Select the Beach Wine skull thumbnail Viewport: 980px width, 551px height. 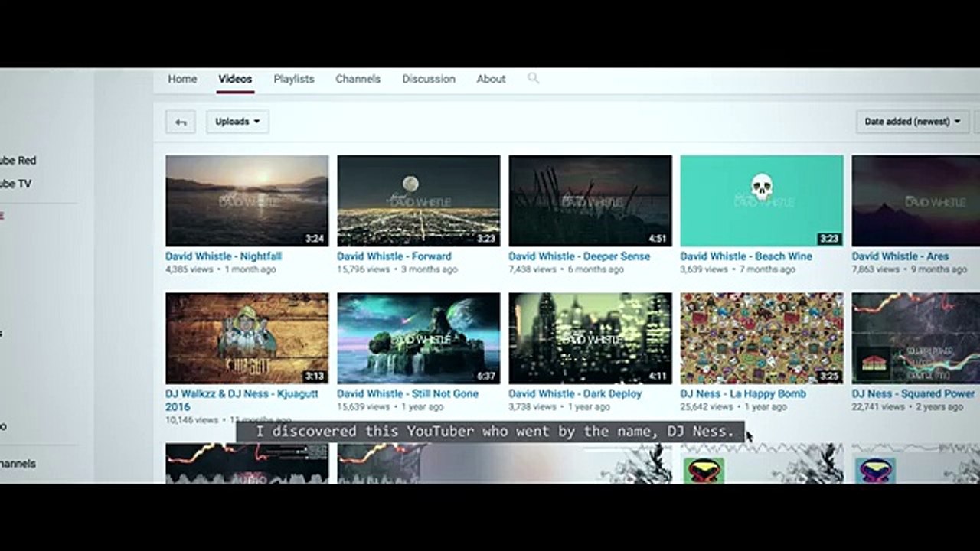pyautogui.click(x=762, y=201)
